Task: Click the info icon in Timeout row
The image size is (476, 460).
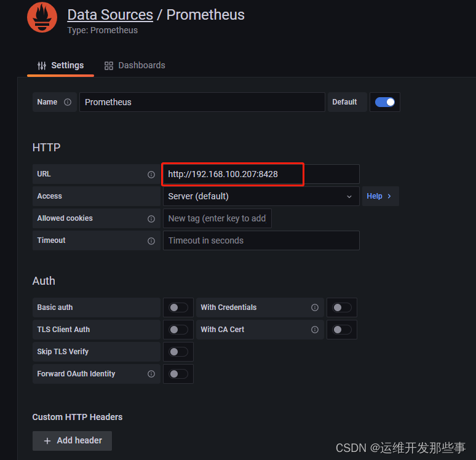Action: click(x=151, y=241)
